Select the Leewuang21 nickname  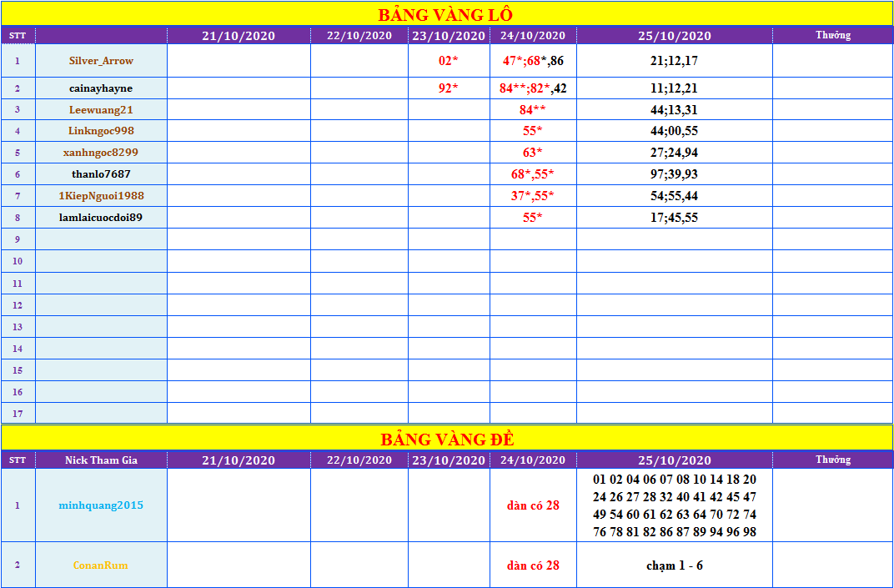[101, 110]
